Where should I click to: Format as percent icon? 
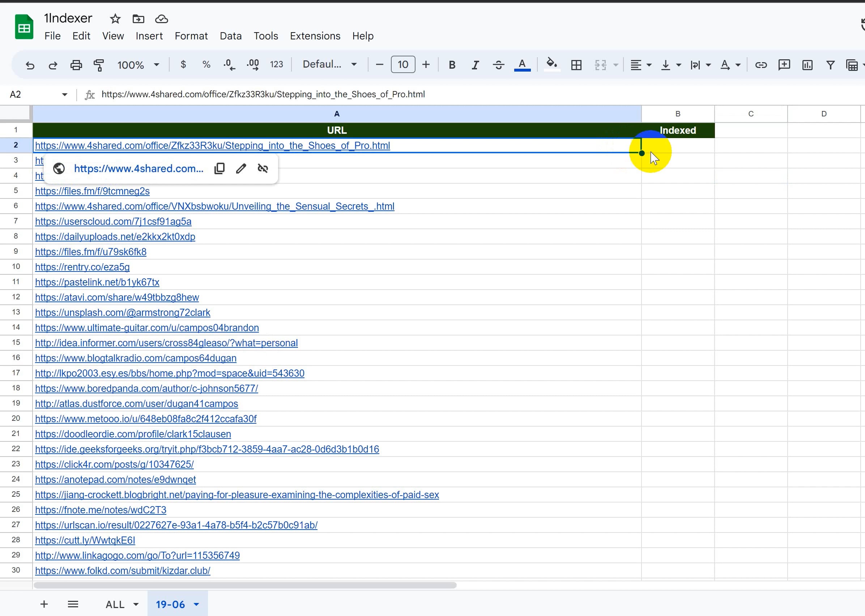click(x=206, y=65)
